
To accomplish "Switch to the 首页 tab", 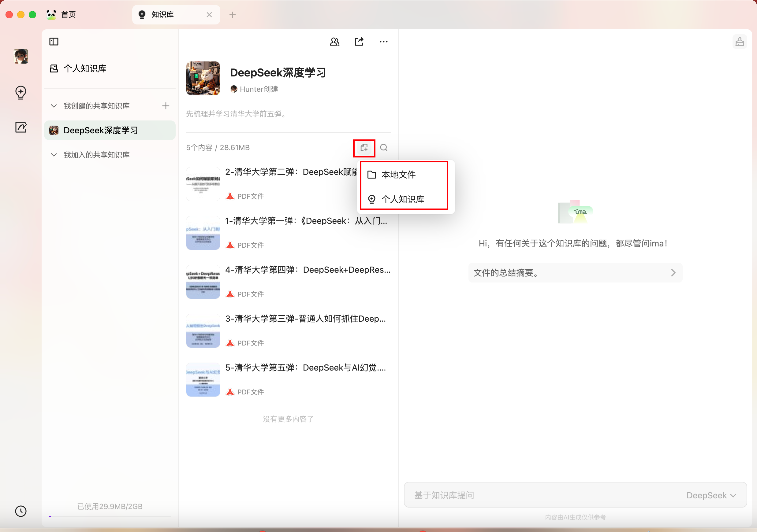I will tap(68, 14).
